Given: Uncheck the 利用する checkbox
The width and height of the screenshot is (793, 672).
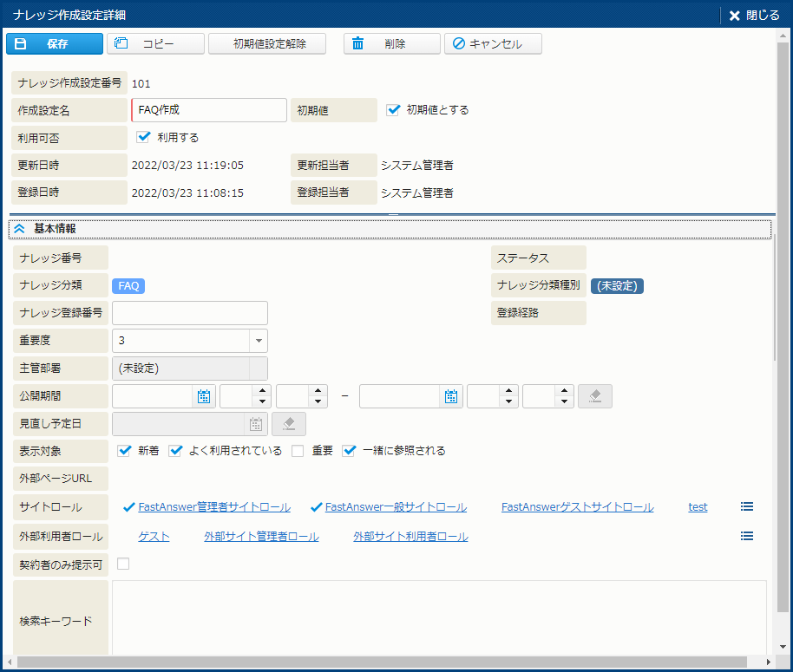Looking at the screenshot, I should (x=144, y=137).
